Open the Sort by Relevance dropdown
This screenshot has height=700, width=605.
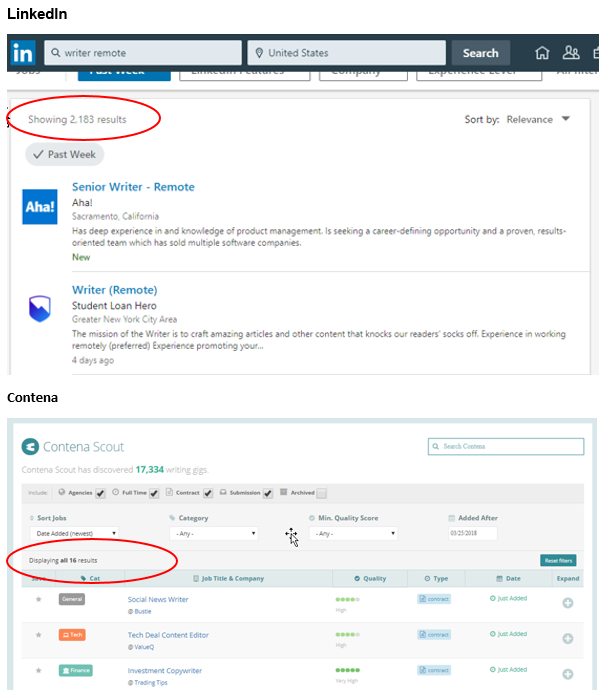538,119
